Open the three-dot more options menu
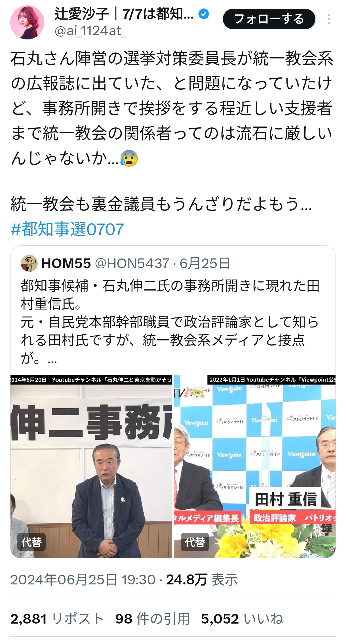346x644 pixels. coord(329,19)
